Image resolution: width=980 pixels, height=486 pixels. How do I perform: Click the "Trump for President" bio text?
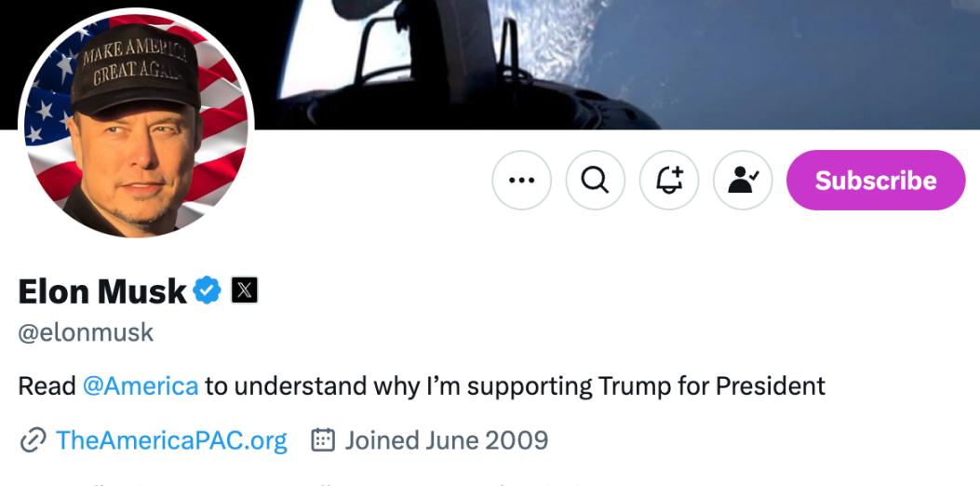pos(711,385)
